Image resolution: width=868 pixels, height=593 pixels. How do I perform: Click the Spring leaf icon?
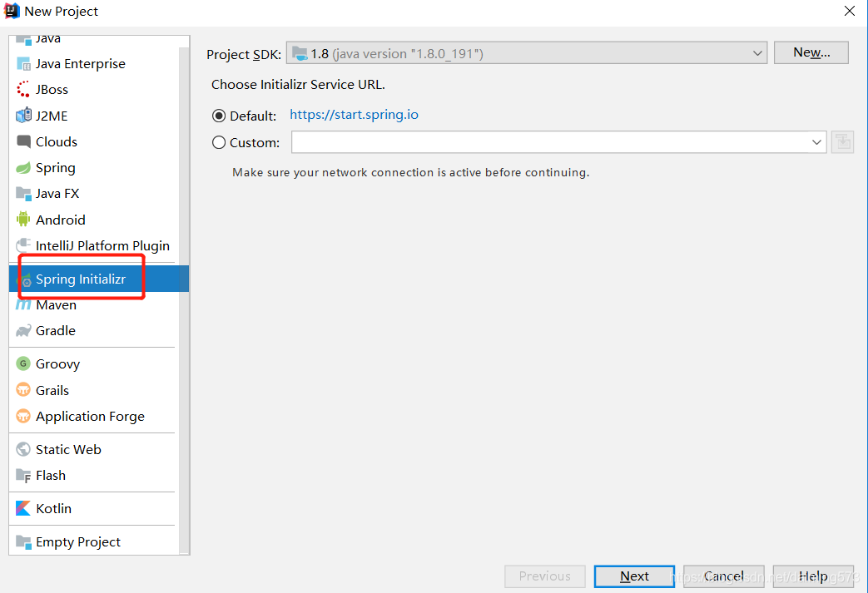[23, 168]
